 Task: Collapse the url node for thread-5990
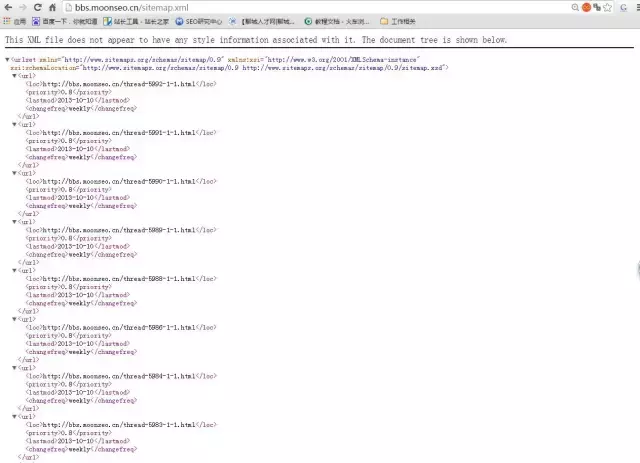click(14, 173)
